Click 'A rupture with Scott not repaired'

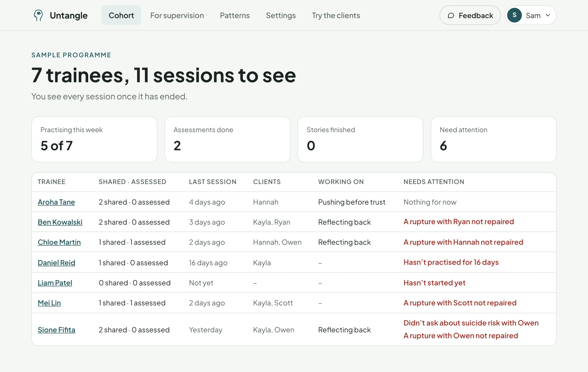click(x=460, y=303)
